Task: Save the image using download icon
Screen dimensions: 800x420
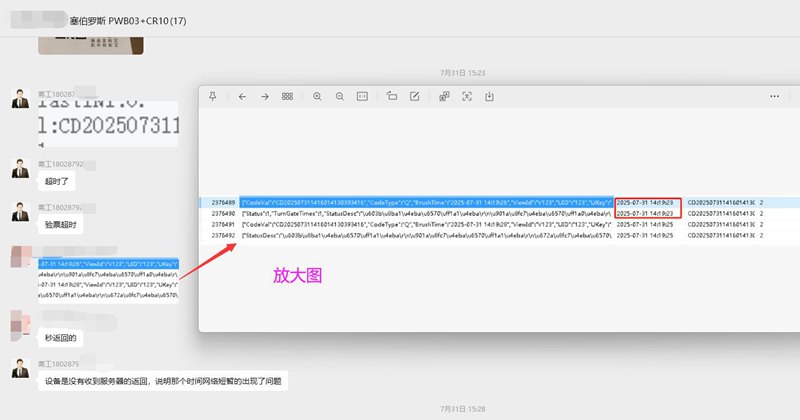Action: [x=490, y=97]
